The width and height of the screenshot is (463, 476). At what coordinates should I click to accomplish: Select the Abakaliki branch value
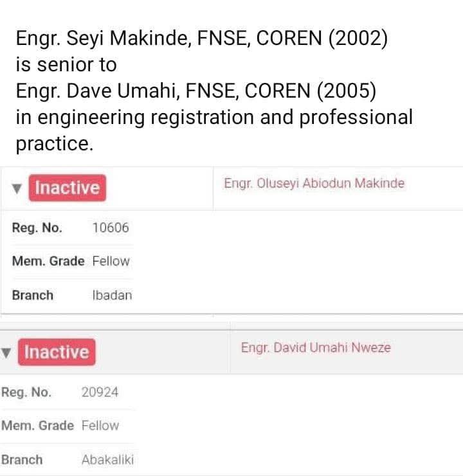coord(107,460)
